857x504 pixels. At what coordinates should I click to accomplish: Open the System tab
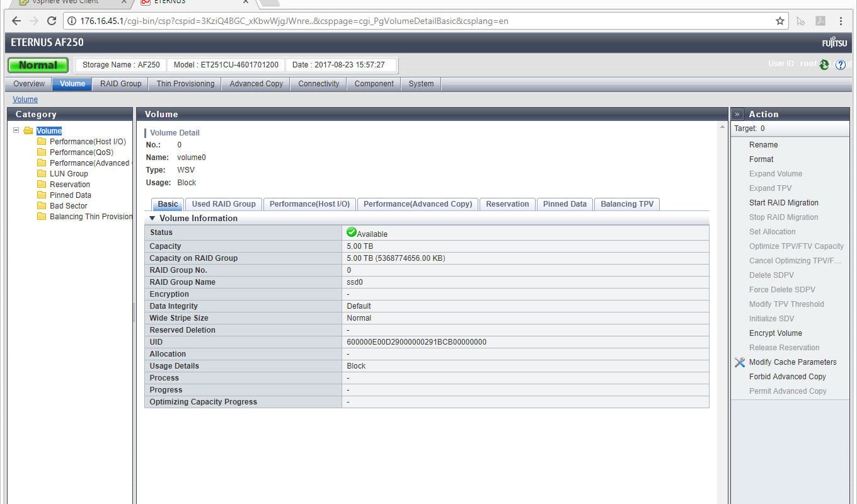421,84
